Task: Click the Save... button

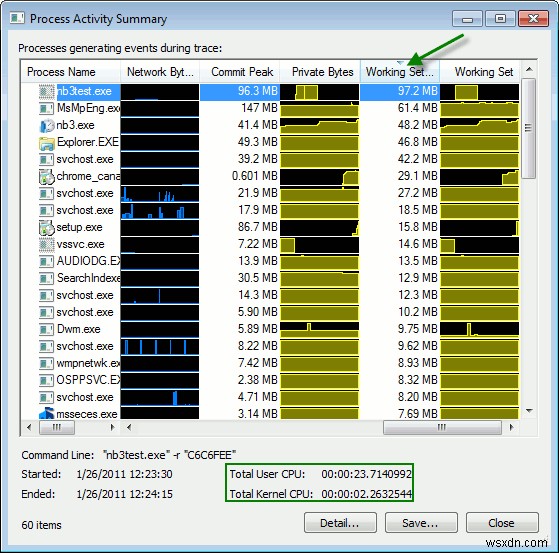Action: pos(421,523)
